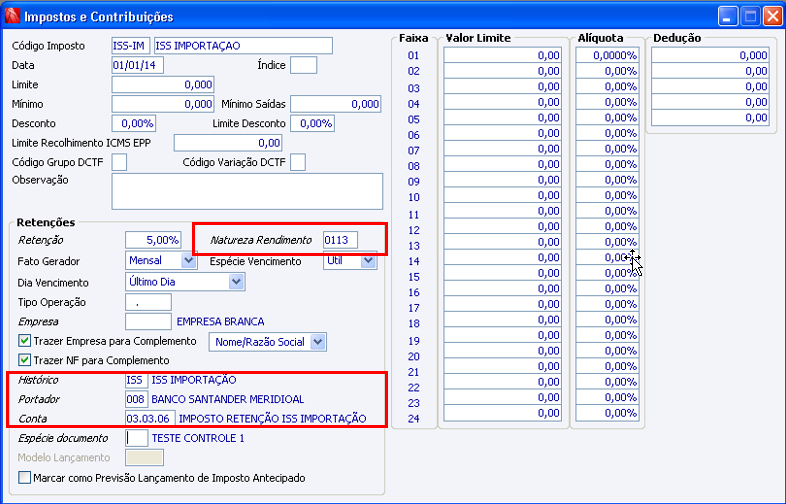
Task: Select the Portador code field 008
Action: [x=136, y=399]
